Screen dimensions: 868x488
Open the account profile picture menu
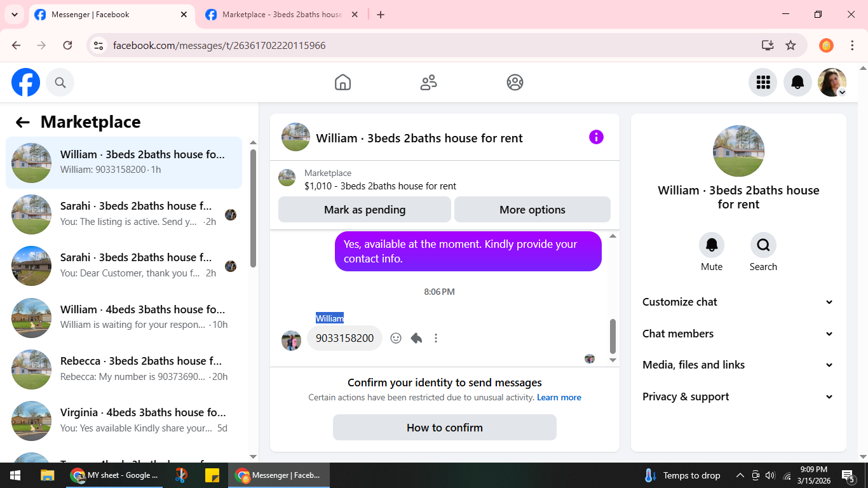pyautogui.click(x=832, y=83)
